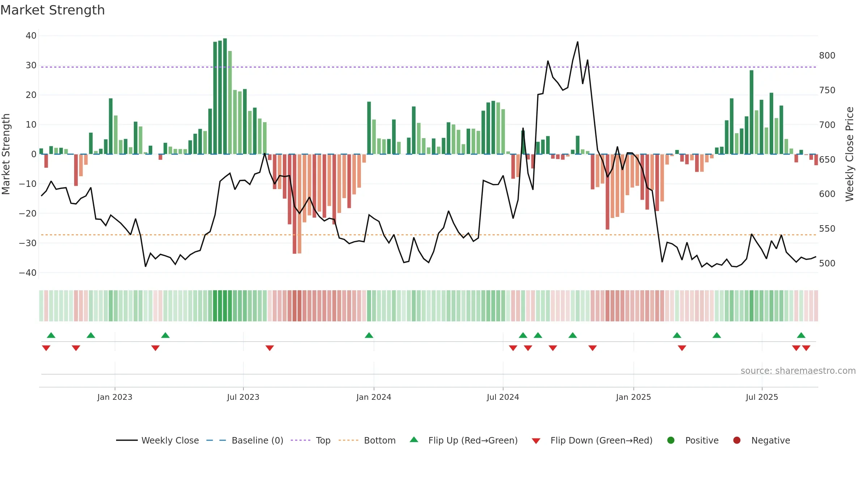This screenshot has height=488, width=868.
Task: Toggle the Top legend entry
Action: point(311,440)
